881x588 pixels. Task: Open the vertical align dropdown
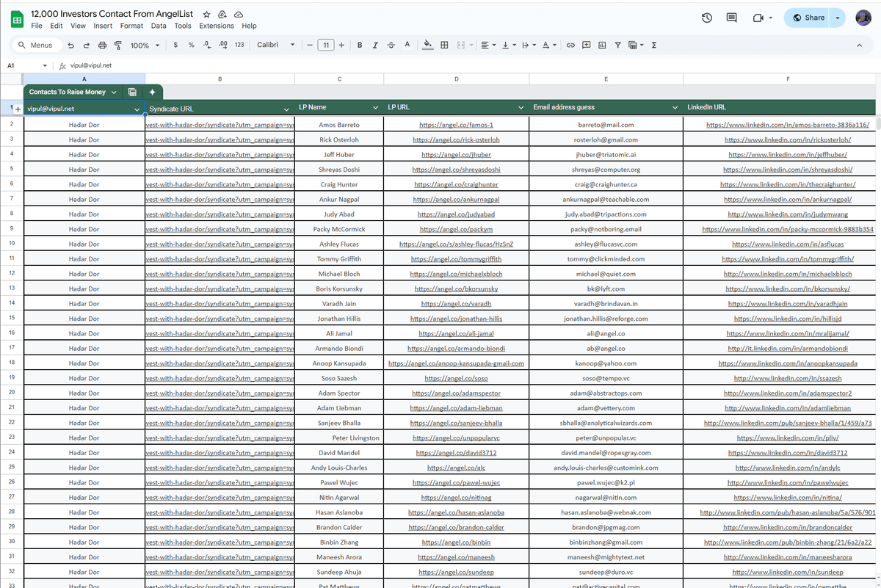point(509,45)
